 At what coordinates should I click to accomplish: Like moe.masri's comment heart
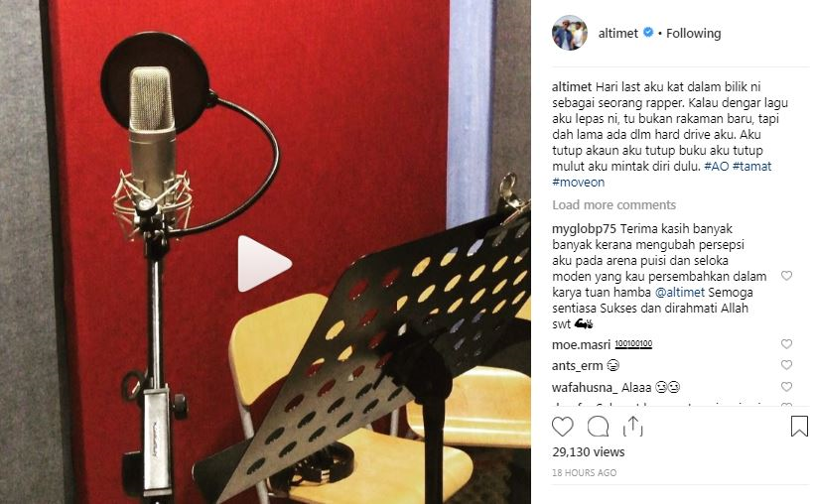coord(786,344)
